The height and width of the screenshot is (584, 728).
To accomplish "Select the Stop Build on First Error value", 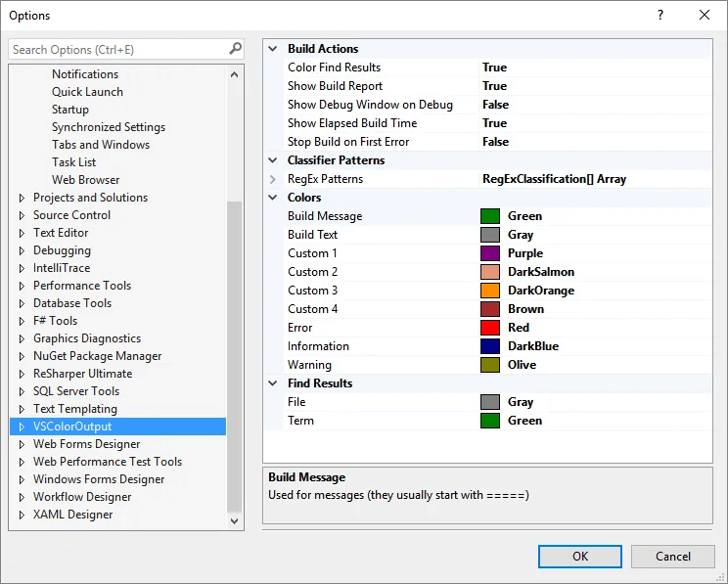I will tap(495, 142).
